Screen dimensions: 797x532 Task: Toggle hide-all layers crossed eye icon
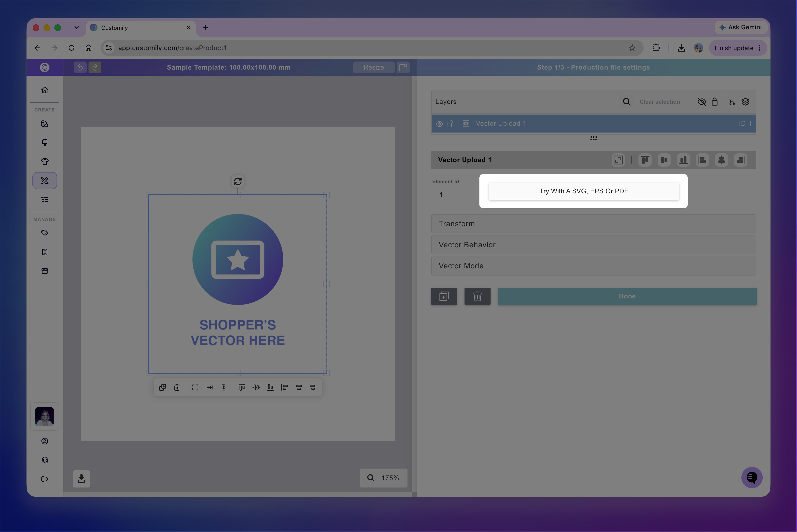tap(702, 102)
